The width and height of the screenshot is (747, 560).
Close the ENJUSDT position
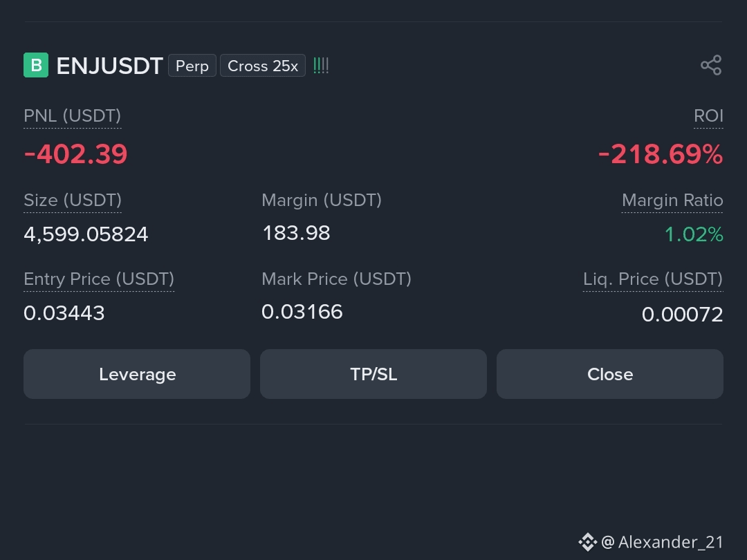(x=610, y=374)
